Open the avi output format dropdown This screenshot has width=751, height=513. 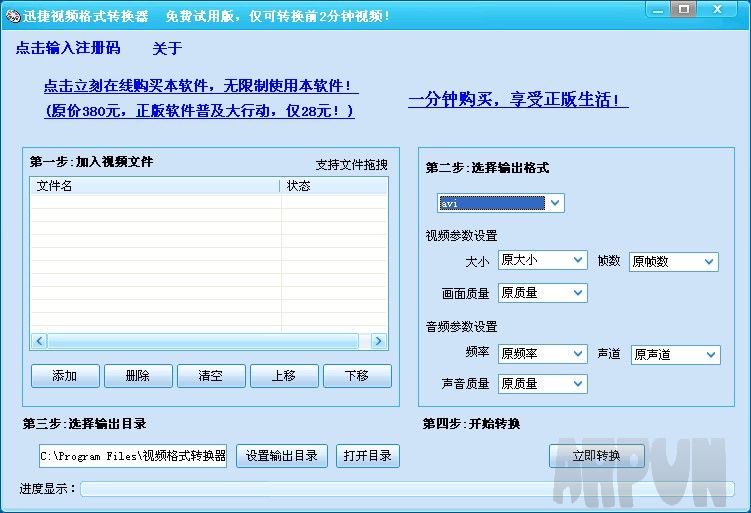tap(501, 203)
